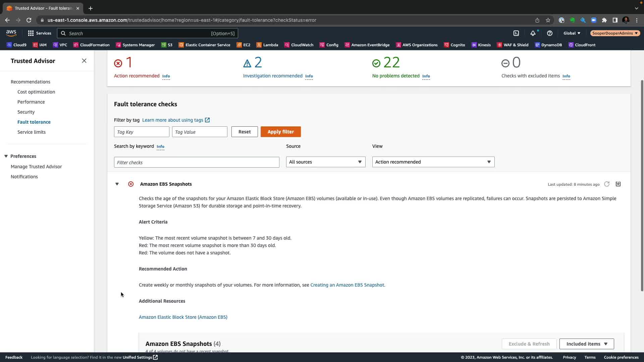Open the All sources dropdown
Viewport: 644px width, 362px height.
click(325, 162)
